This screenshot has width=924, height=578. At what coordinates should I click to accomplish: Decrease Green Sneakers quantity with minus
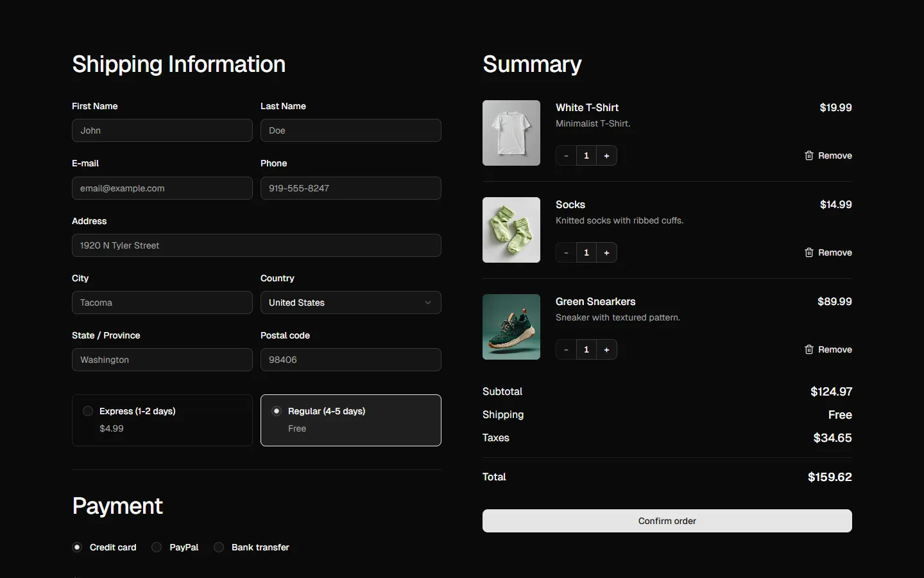(566, 349)
